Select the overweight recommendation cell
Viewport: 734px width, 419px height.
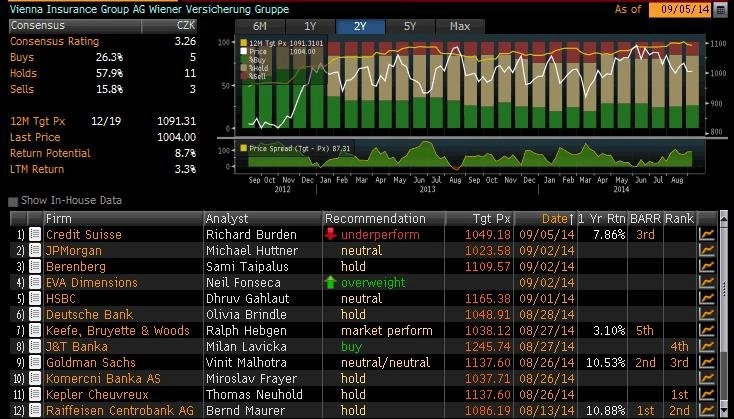[384, 283]
